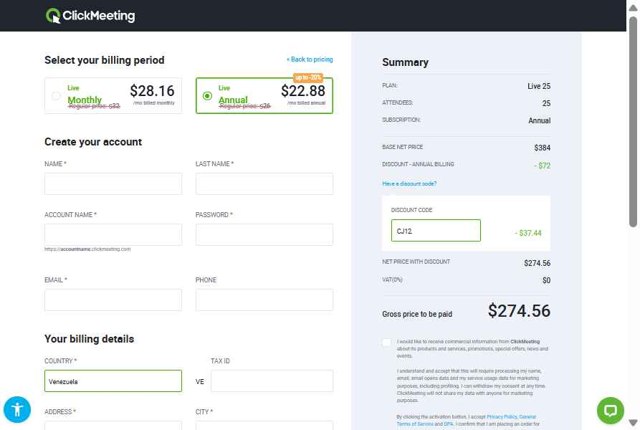Click into the Account Name field
Screen dimensions: 640x430
pos(113,234)
